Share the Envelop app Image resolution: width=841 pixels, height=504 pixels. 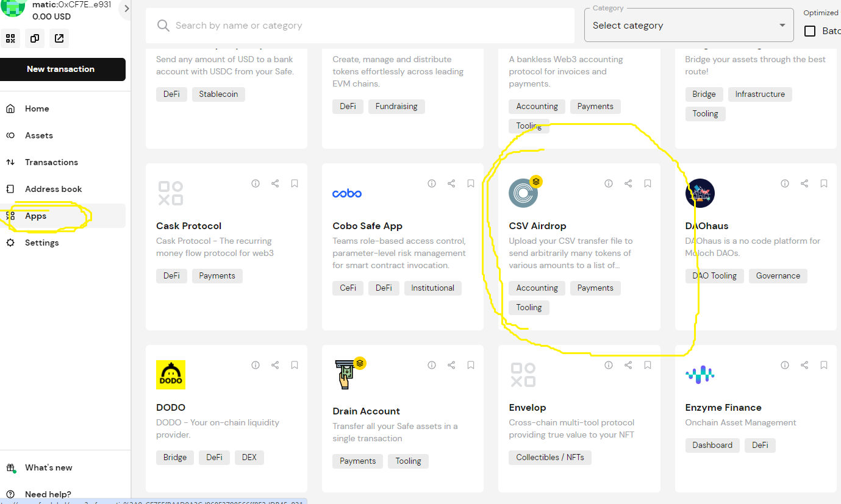click(x=628, y=365)
